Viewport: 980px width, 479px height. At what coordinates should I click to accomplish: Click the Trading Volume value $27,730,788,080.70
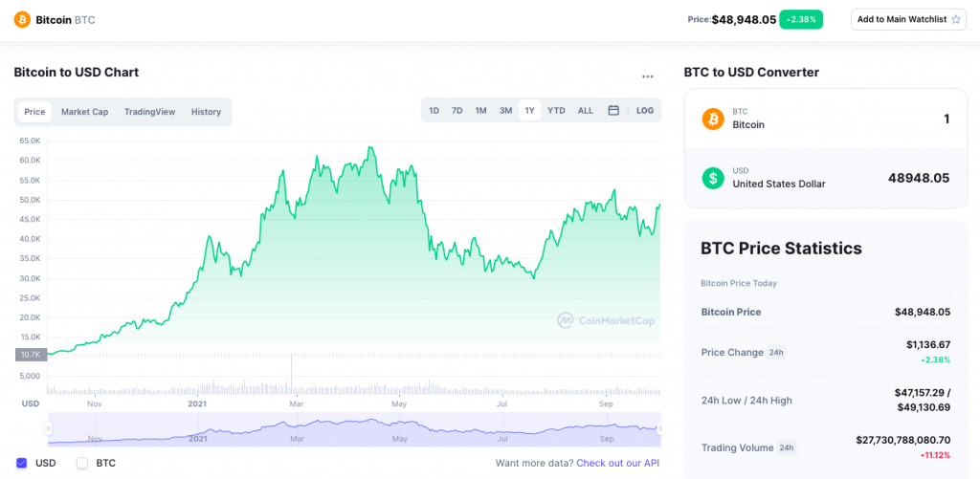(903, 440)
